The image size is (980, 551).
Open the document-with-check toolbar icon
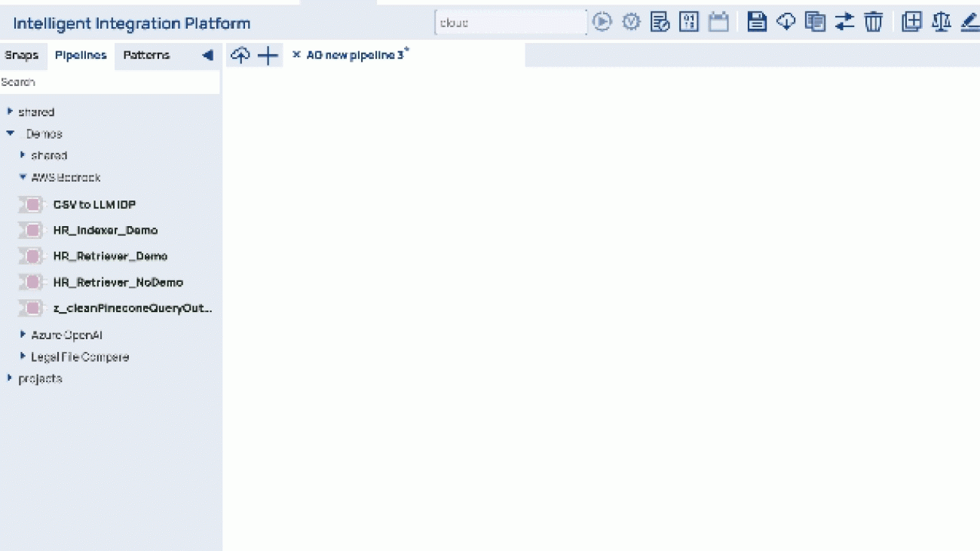(x=660, y=22)
